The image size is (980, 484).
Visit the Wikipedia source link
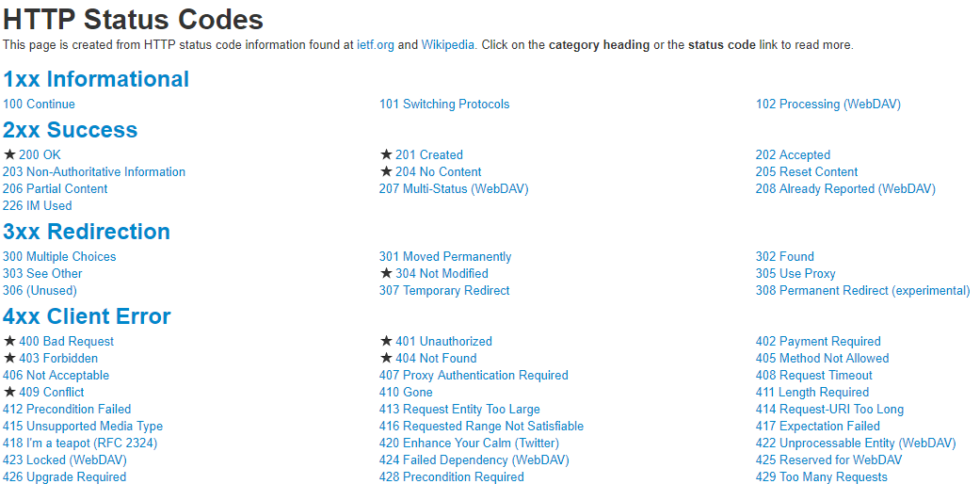tap(448, 44)
